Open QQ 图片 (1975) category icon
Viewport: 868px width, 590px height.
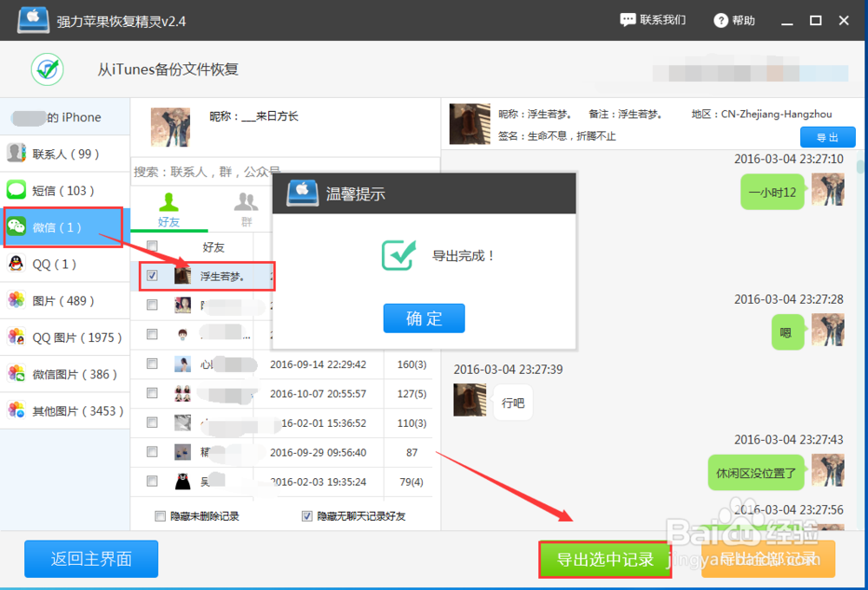coord(16,337)
